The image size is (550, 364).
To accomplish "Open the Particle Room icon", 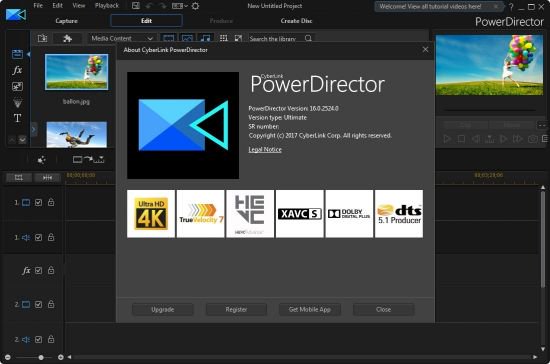I will (x=17, y=103).
